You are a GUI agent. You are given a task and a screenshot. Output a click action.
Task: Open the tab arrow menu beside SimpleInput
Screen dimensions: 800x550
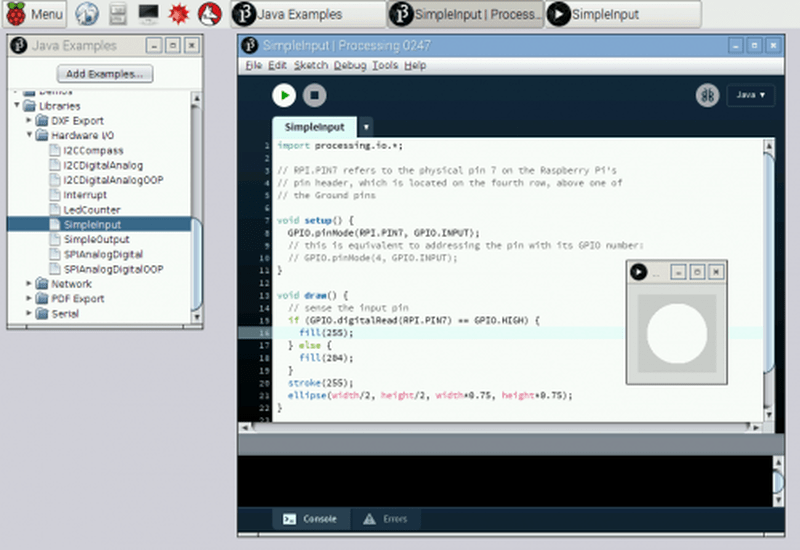(x=366, y=127)
